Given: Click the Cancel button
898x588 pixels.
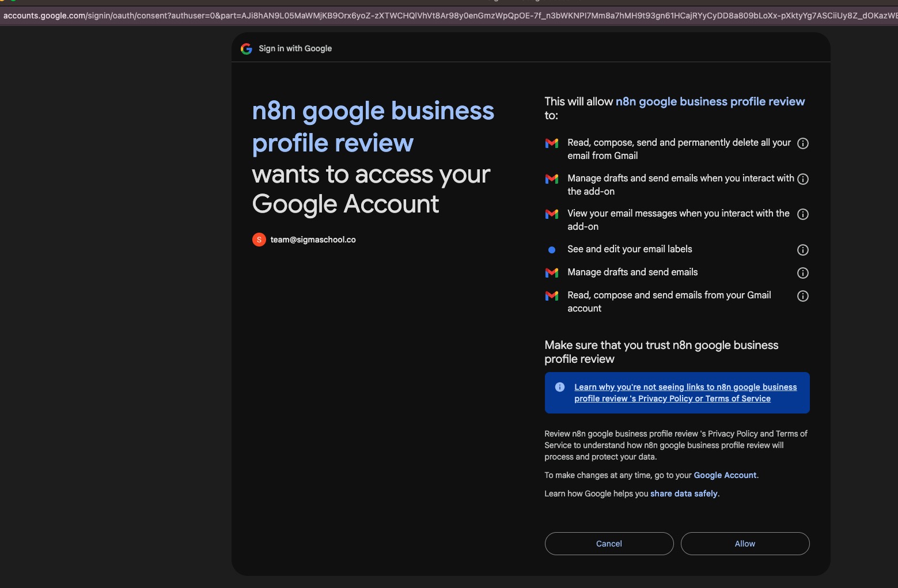Looking at the screenshot, I should 609,544.
